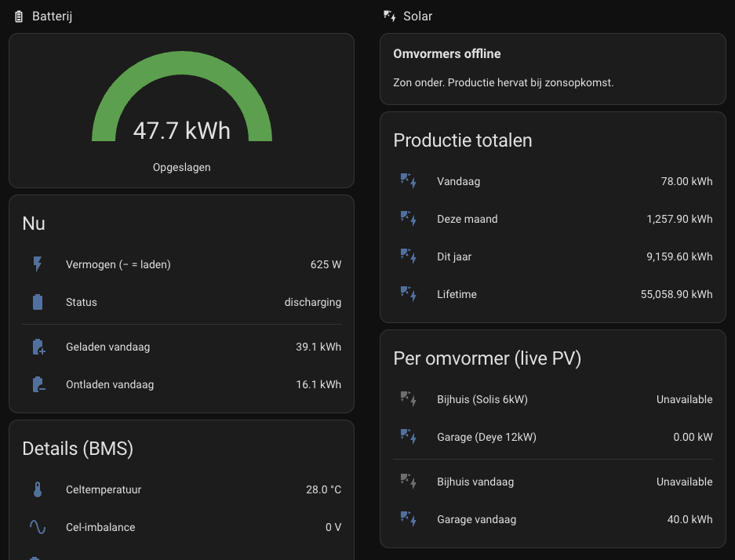Click the lightning bolt icon for Vermogen
The height and width of the screenshot is (560, 735).
click(38, 264)
